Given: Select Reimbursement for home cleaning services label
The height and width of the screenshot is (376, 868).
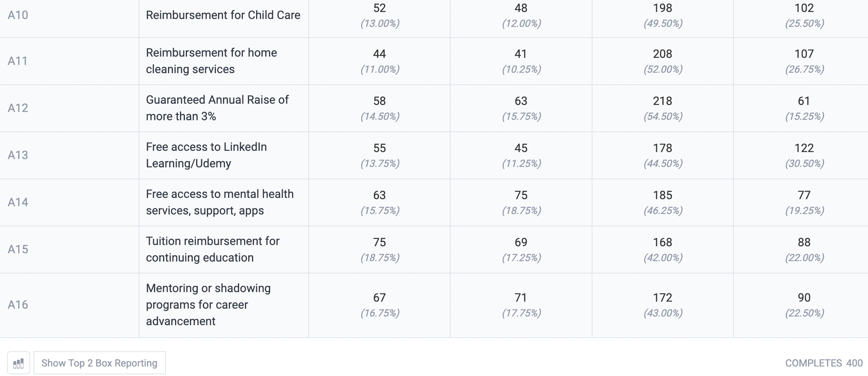Looking at the screenshot, I should [x=211, y=61].
